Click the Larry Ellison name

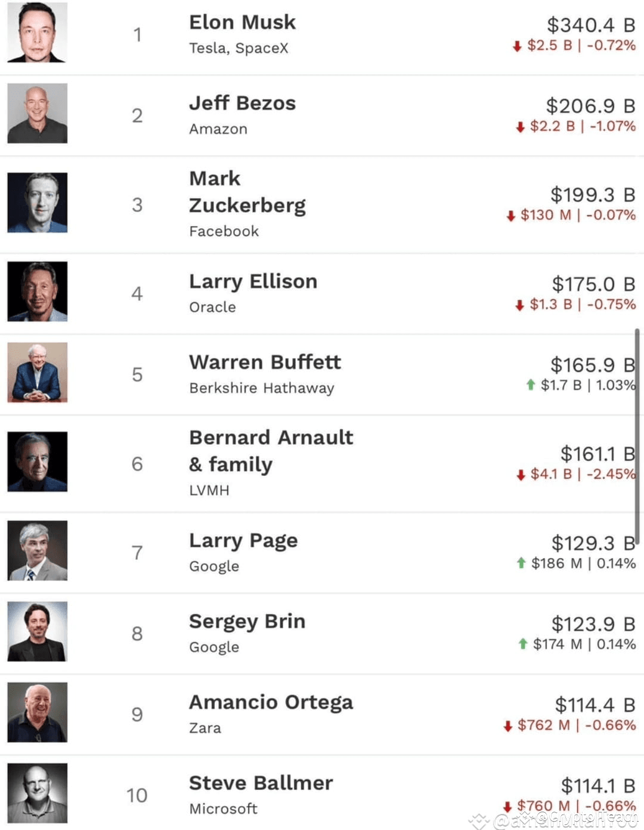[x=253, y=281]
